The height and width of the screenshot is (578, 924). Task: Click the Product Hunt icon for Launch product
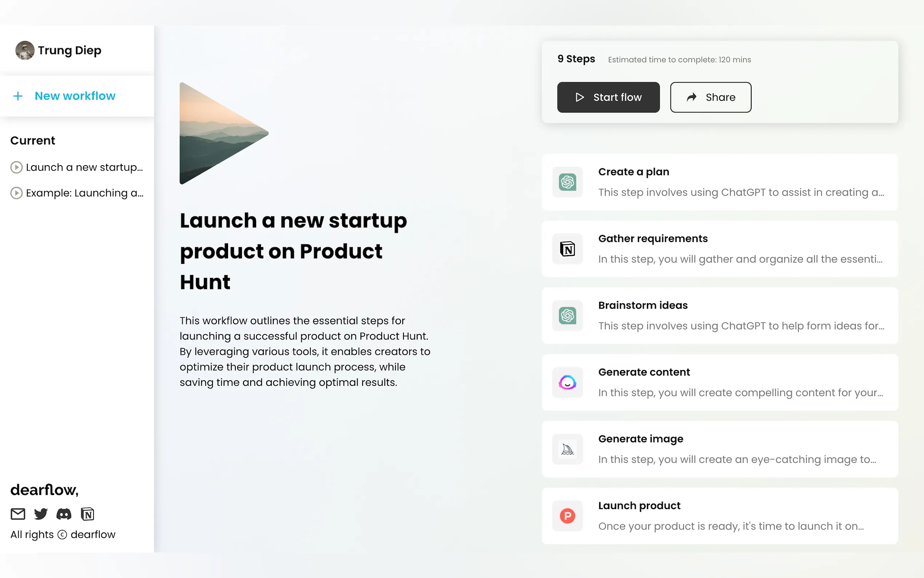click(x=567, y=516)
